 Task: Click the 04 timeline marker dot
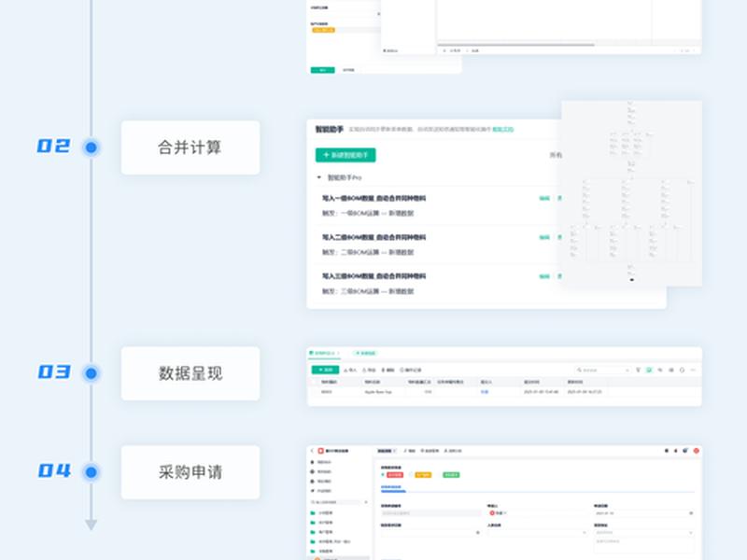pyautogui.click(x=91, y=472)
